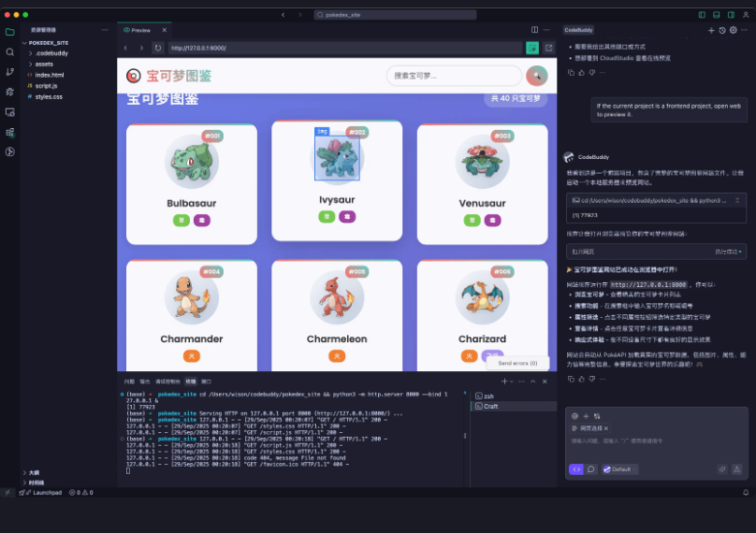Image resolution: width=756 pixels, height=533 pixels.
Task: Open Source Control view in activity bar
Action: point(9,72)
